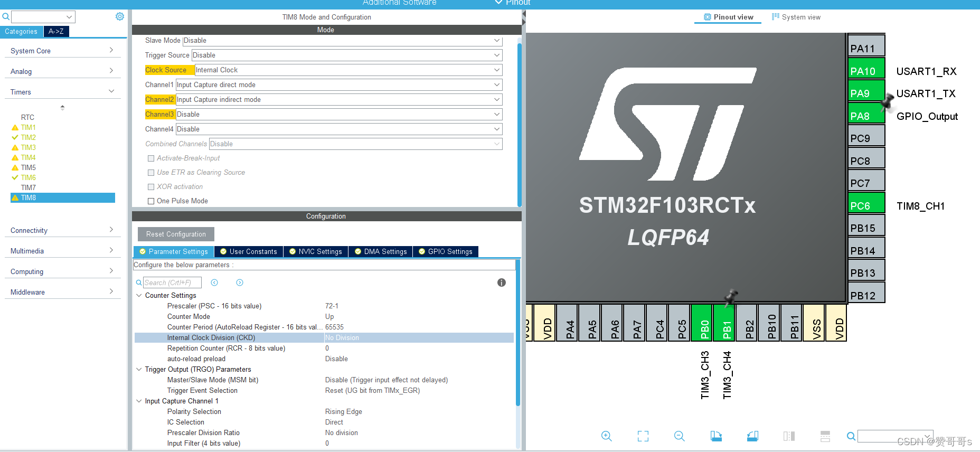980x452 pixels.
Task: Check Use ETR as Clearing Source
Action: click(x=151, y=173)
